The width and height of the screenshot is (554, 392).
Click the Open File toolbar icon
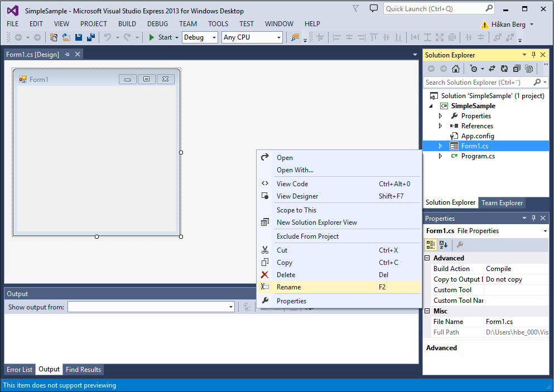(x=66, y=37)
